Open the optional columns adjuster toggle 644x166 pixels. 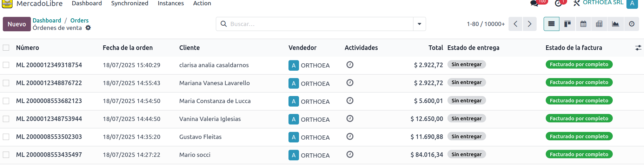pyautogui.click(x=638, y=47)
